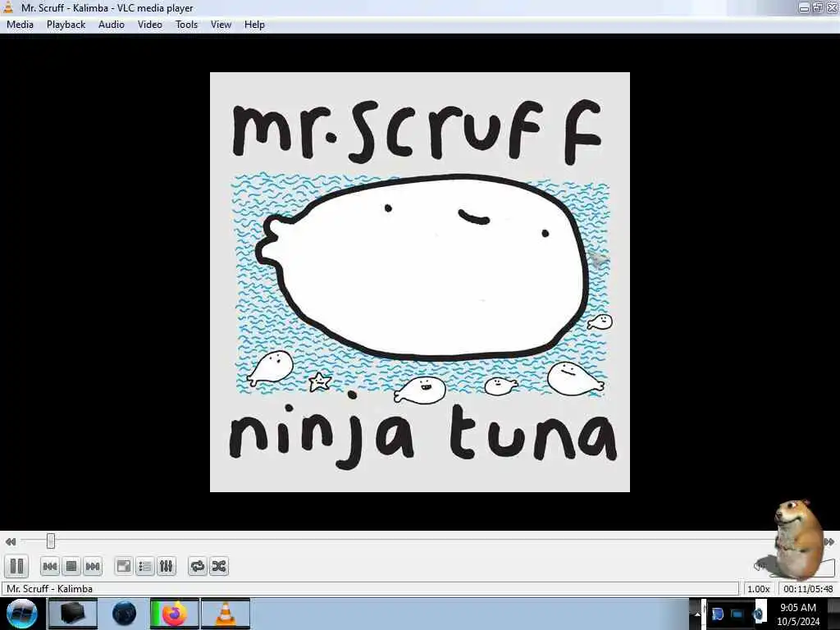Open the dark round globe taskbar icon

coord(125,614)
